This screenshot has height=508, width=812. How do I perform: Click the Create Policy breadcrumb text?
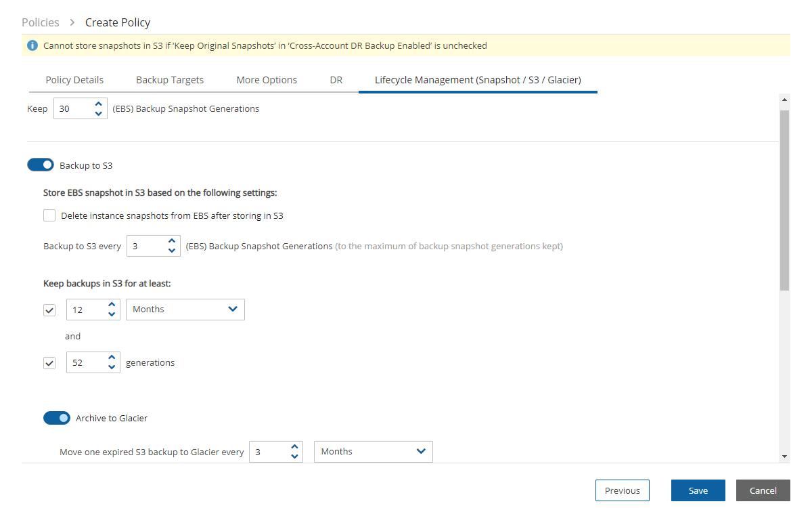[x=118, y=22]
